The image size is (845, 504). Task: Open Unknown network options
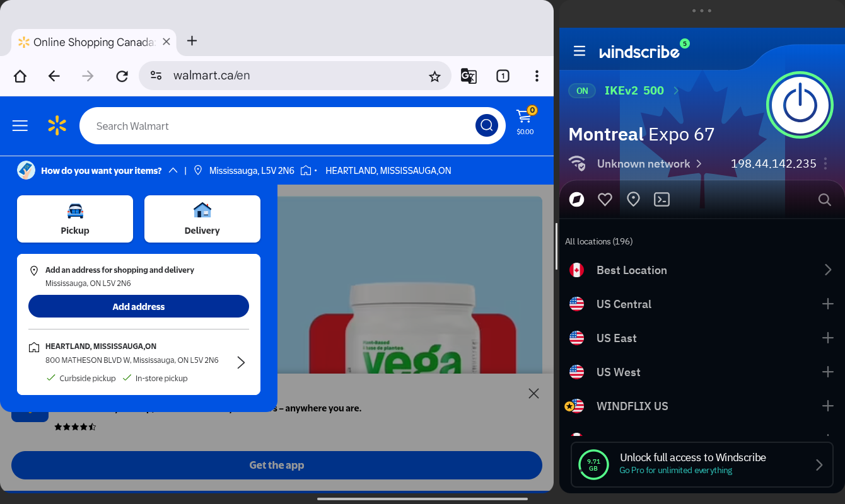point(649,164)
